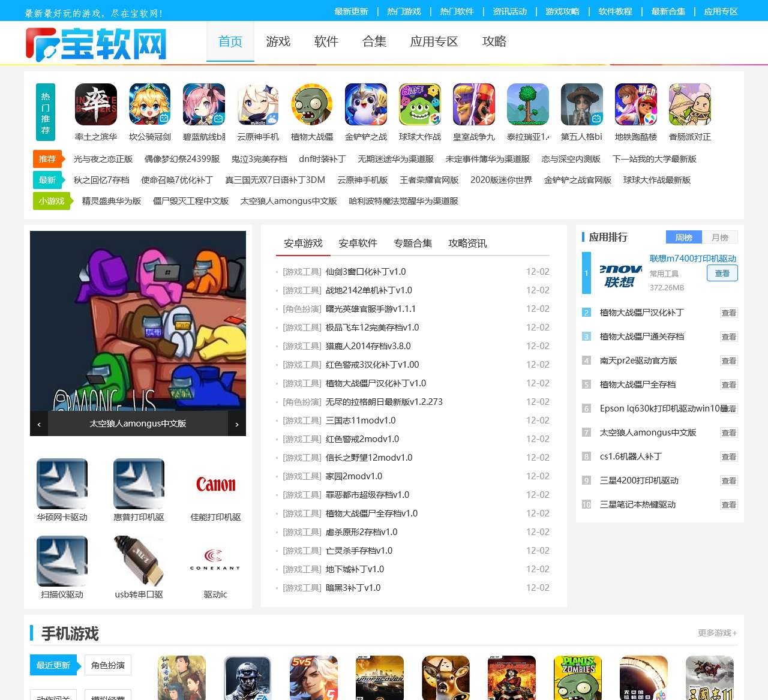Open the 云原神手机 game icon

tap(258, 104)
